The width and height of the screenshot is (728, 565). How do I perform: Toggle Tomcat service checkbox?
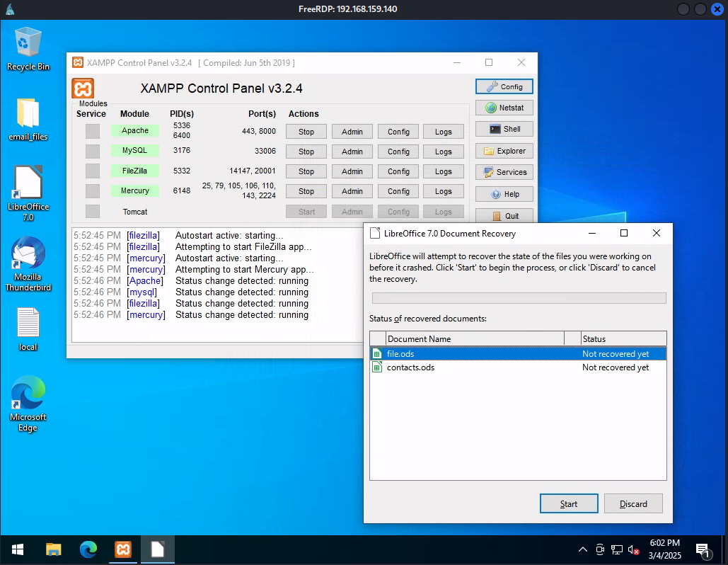[93, 212]
